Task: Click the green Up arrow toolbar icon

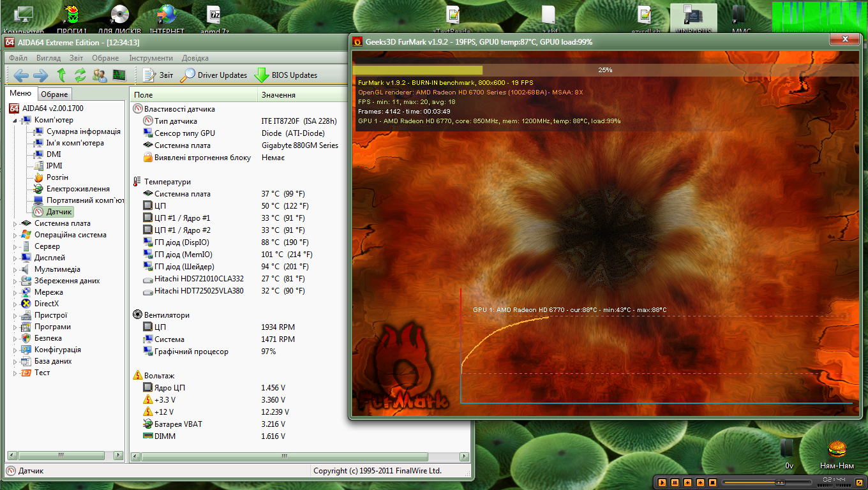Action: (x=61, y=75)
